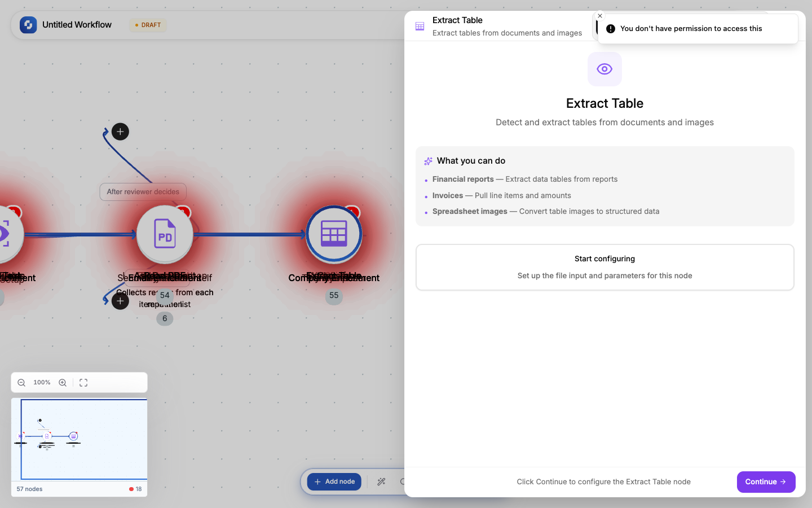The image size is (812, 508).
Task: Click the permission denied message text
Action: click(691, 29)
